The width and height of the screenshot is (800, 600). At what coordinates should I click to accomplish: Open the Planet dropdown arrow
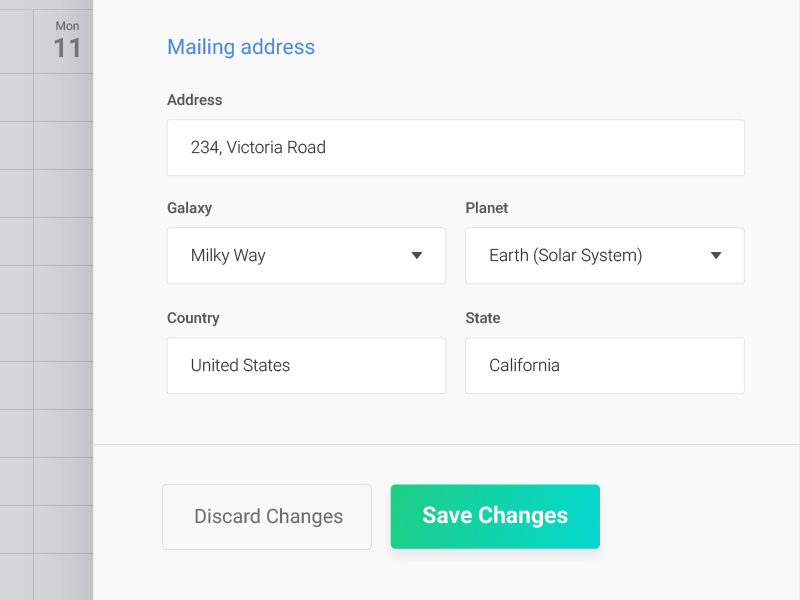[716, 256]
